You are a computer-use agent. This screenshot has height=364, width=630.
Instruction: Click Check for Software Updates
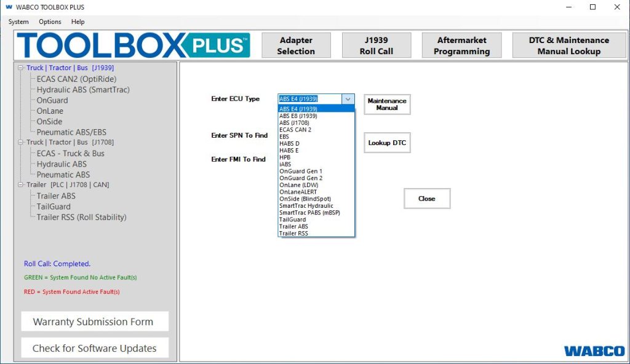pos(95,348)
